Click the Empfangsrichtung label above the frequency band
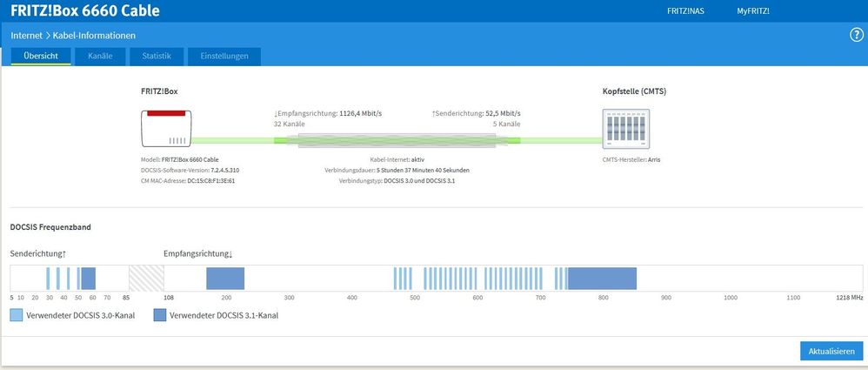Screen dimensions: 868x370 [198, 253]
